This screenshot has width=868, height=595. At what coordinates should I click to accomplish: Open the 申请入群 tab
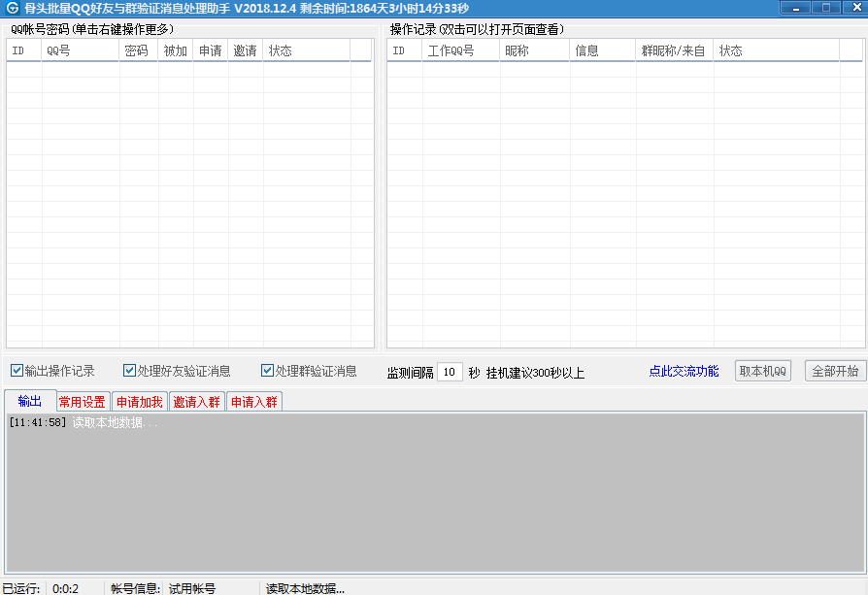pos(254,402)
